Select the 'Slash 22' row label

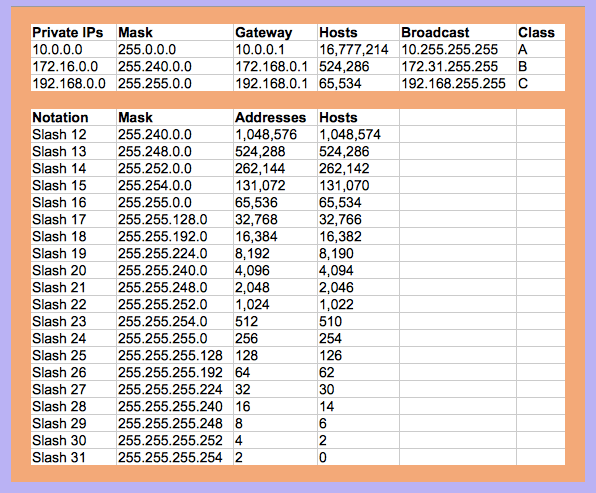(73, 304)
